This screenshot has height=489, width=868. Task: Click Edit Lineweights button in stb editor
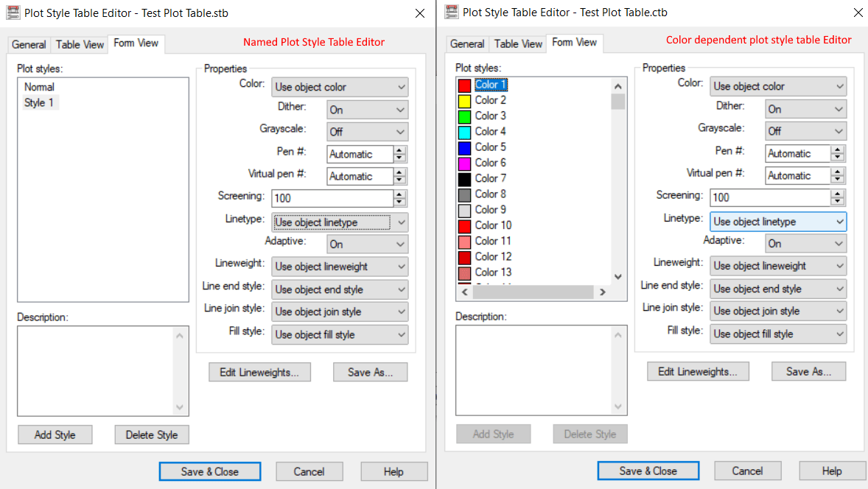click(259, 373)
